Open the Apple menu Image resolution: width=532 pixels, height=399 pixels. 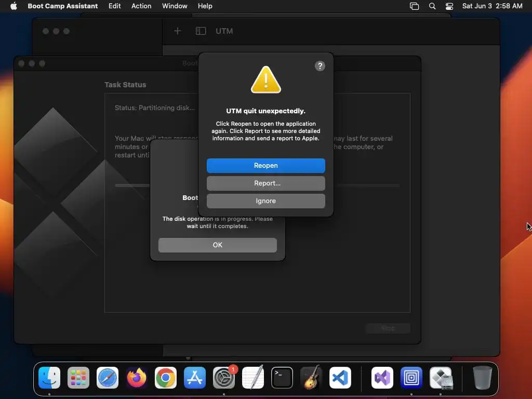[14, 6]
